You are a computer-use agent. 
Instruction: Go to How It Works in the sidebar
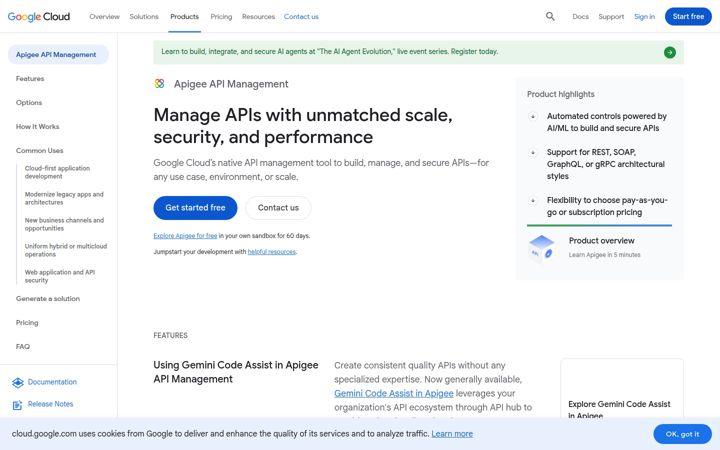pos(38,126)
